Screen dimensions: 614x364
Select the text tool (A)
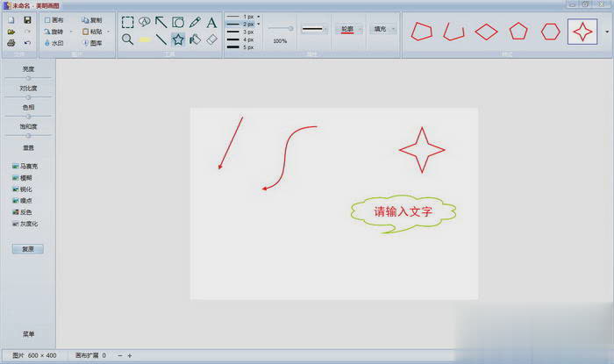[x=211, y=22]
